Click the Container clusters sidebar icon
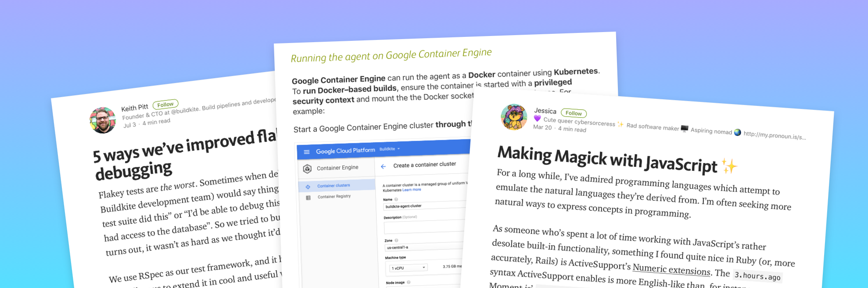Viewport: 868px width, 288px height. tap(308, 187)
